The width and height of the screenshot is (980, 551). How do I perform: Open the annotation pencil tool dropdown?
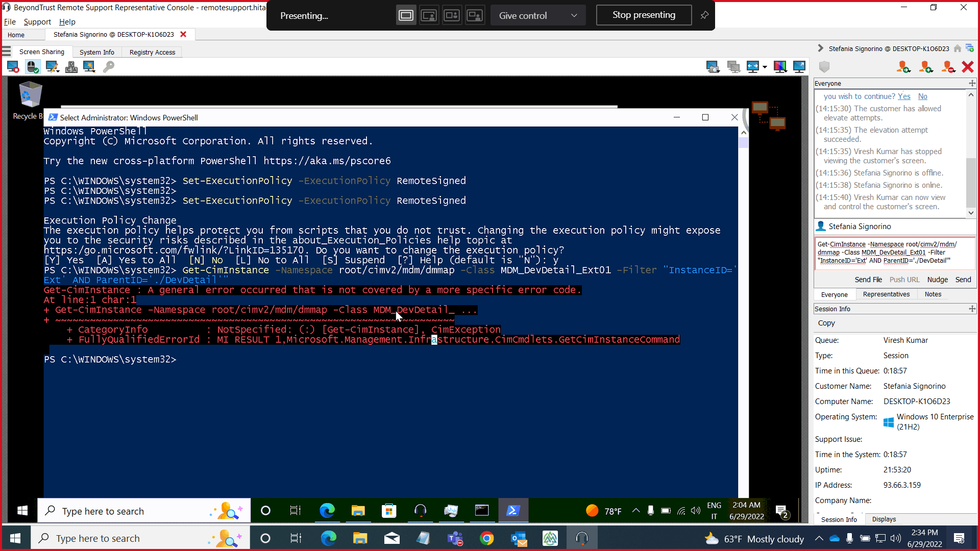pos(52,67)
